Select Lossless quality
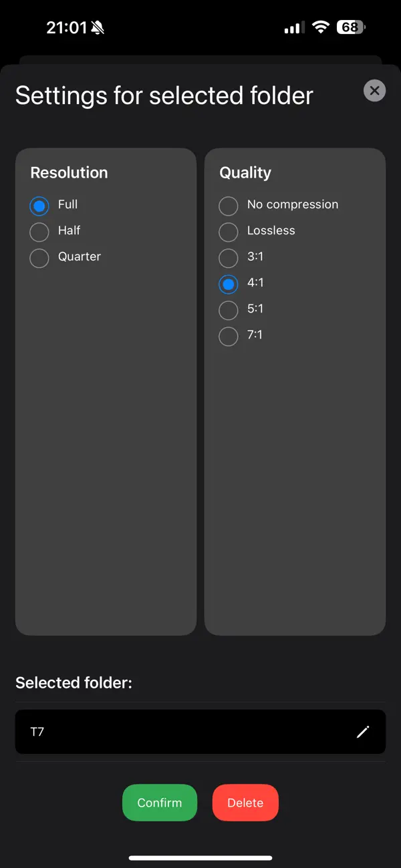Viewport: 401px width, 868px height. pos(228,232)
